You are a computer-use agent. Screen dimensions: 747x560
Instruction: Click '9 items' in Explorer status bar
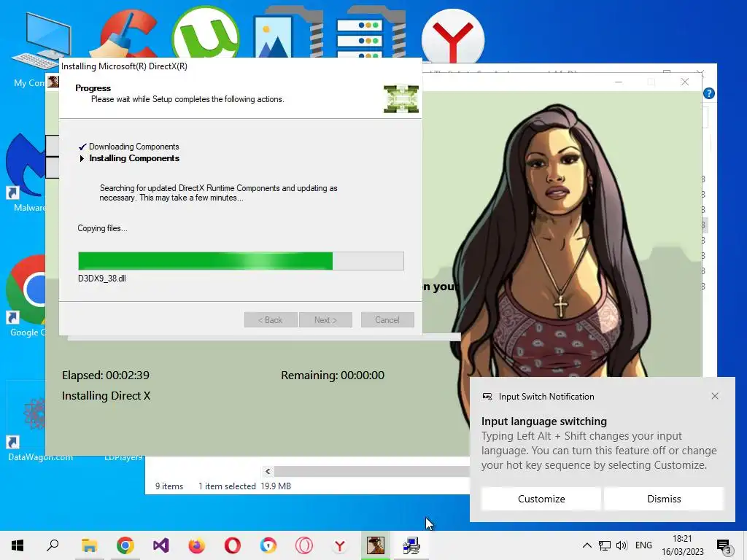169,486
